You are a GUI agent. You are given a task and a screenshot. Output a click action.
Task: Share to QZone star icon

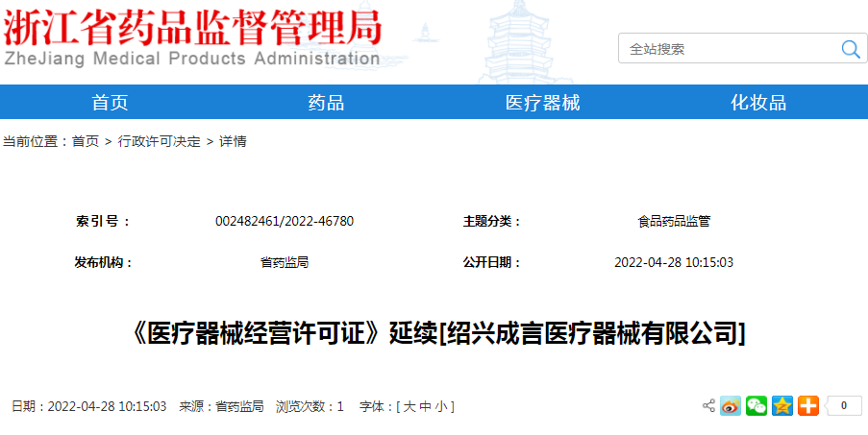(782, 405)
